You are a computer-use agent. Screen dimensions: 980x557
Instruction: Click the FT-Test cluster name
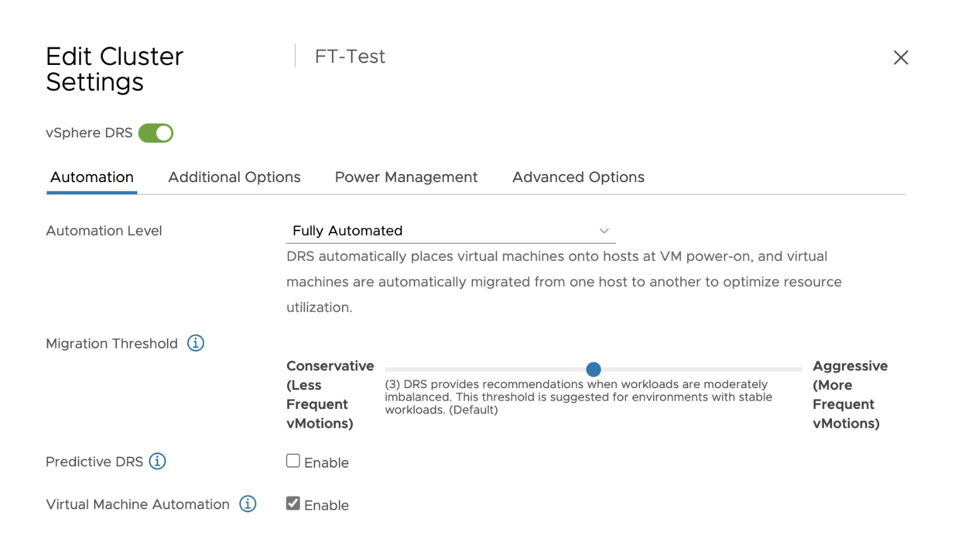point(350,57)
